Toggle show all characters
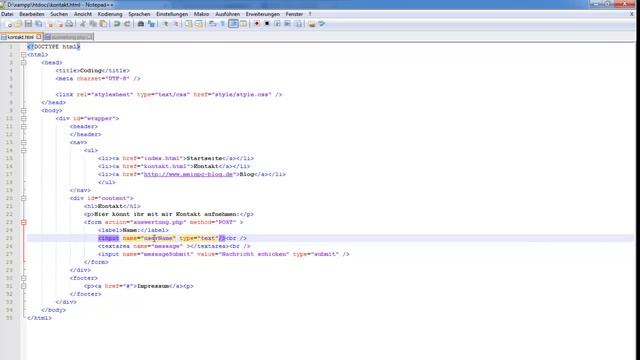 tap(223, 24)
